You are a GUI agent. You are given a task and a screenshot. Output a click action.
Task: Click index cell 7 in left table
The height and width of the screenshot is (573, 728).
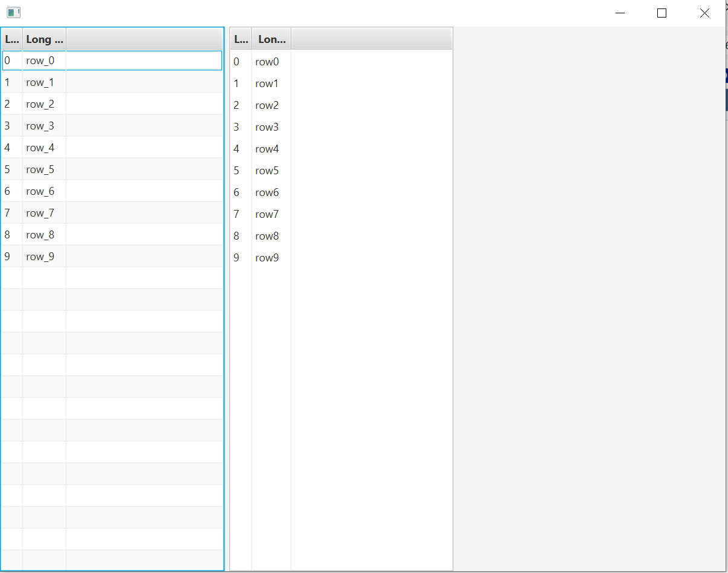(x=7, y=213)
